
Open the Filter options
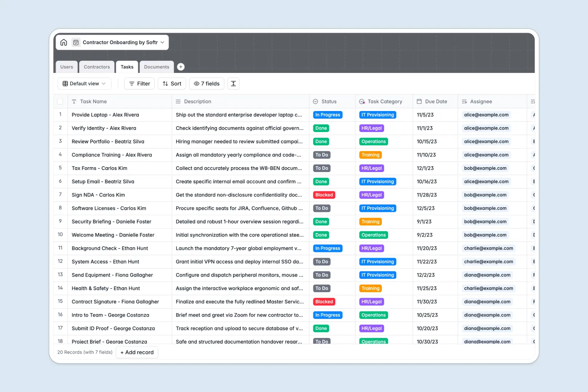(x=139, y=83)
